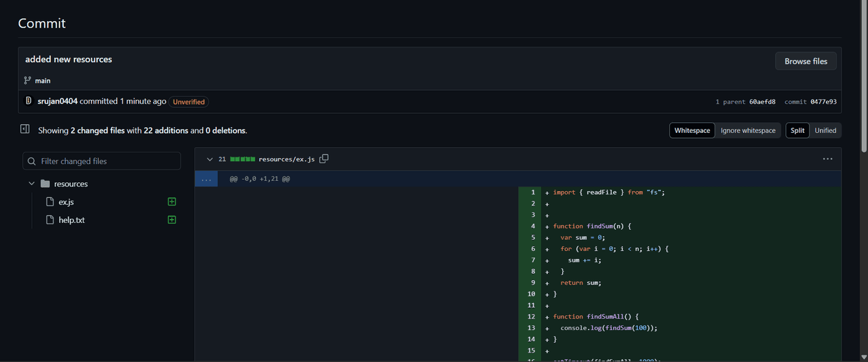
Task: Open ex.js in the file tree
Action: pos(66,202)
